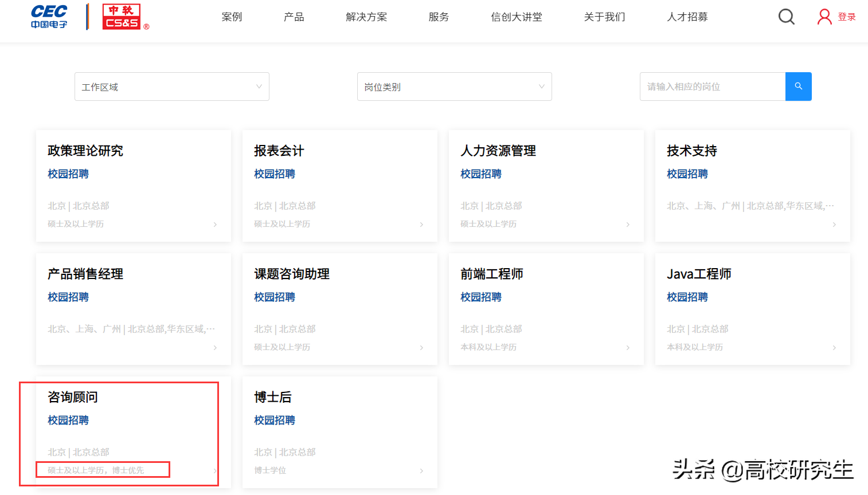Click the CEC 中国电子 logo
The image size is (868, 495).
(x=48, y=15)
